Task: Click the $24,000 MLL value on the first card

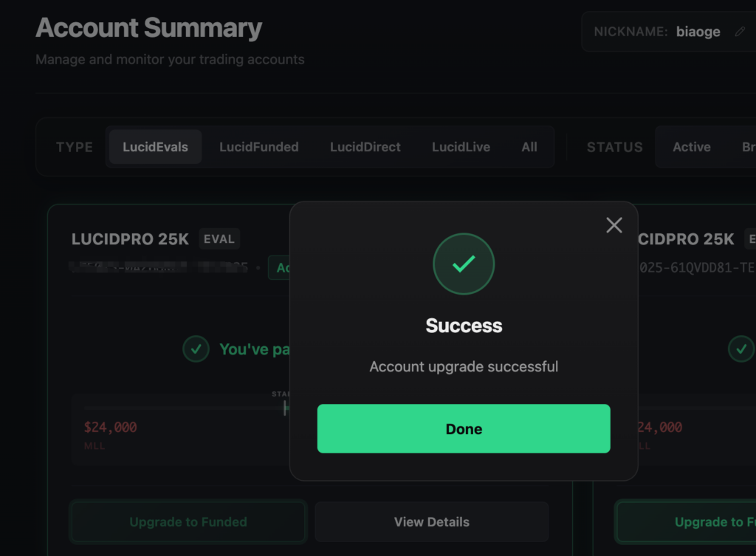Action: [x=110, y=428]
